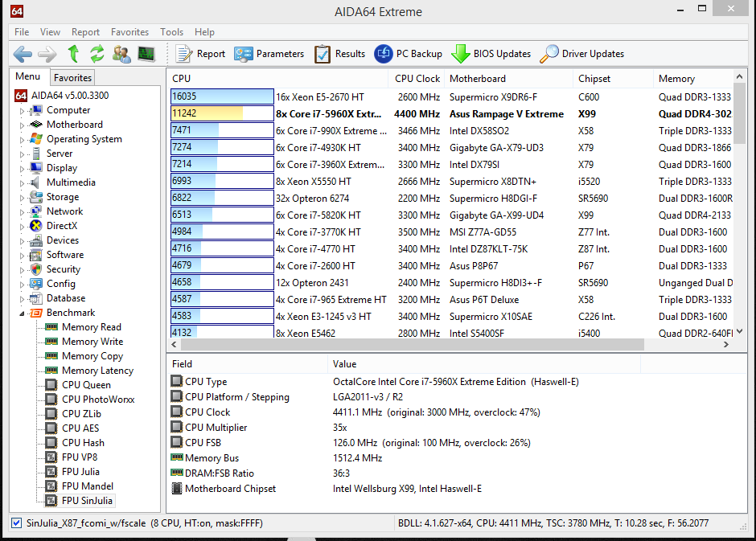The width and height of the screenshot is (756, 541).
Task: Expand the Server tree node
Action: pos(22,154)
